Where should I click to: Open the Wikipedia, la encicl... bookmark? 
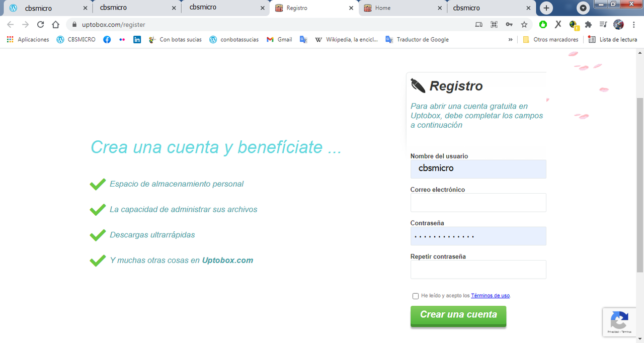pos(346,39)
